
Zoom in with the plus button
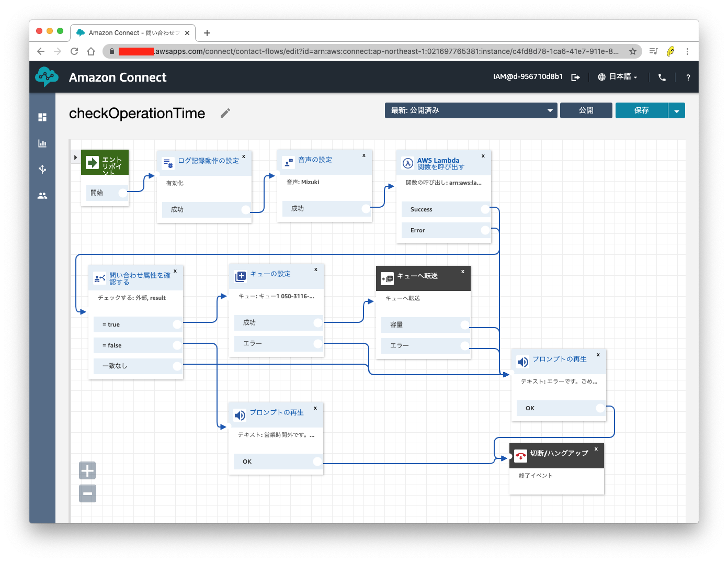point(87,471)
